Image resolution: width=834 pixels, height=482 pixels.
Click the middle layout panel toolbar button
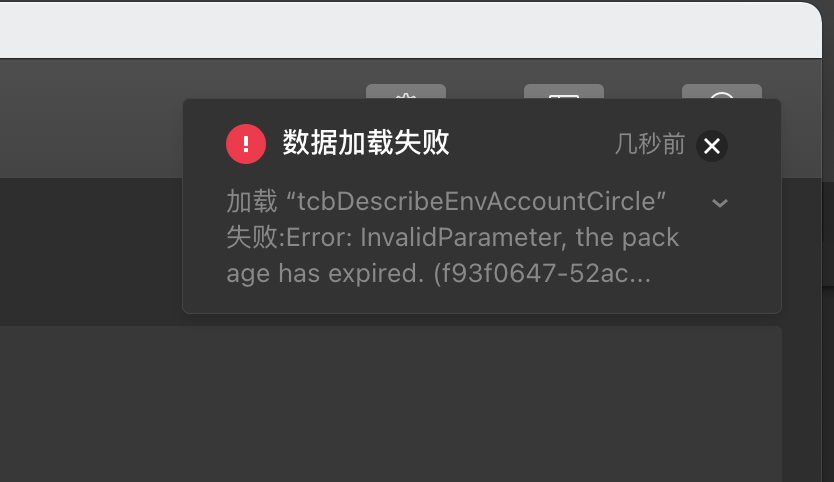(x=564, y=91)
